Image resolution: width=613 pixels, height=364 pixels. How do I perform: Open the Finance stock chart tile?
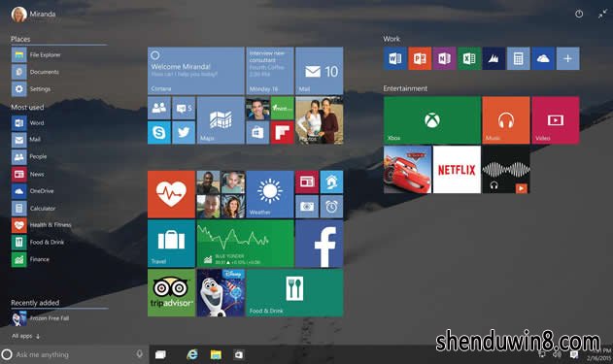245,244
